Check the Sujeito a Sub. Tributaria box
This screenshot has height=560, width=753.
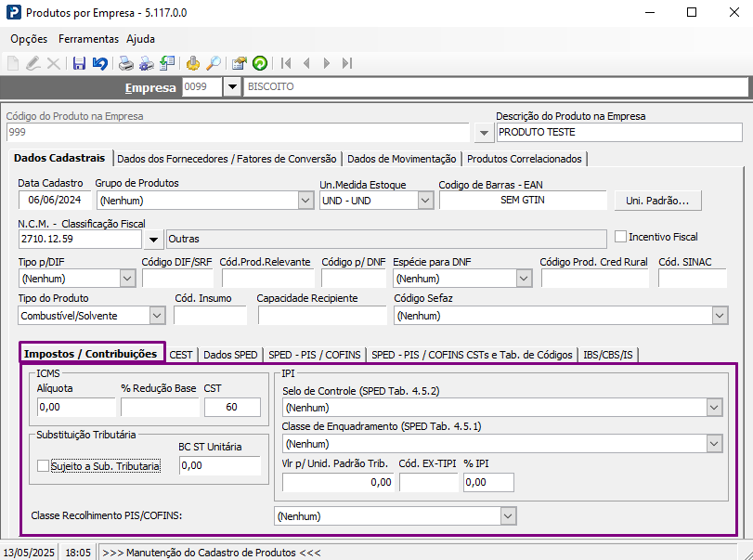tap(44, 466)
